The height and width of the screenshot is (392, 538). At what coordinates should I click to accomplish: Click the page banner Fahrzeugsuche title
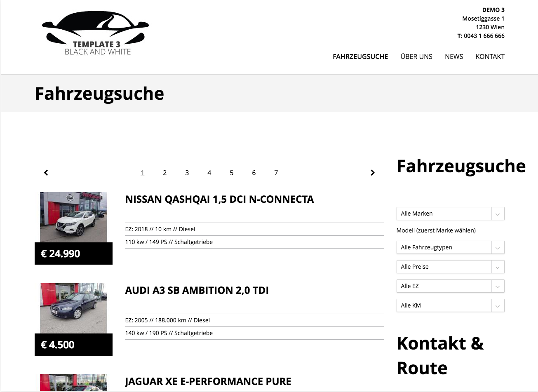tap(99, 94)
